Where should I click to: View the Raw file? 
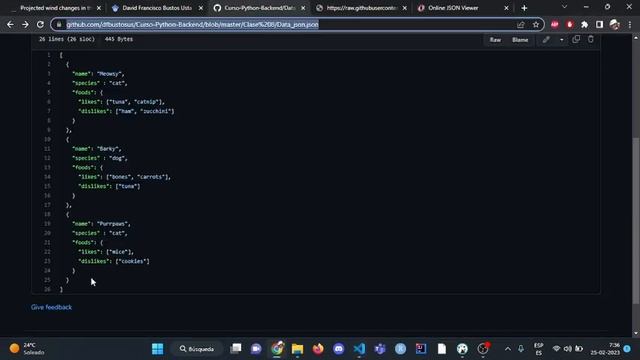coord(495,40)
